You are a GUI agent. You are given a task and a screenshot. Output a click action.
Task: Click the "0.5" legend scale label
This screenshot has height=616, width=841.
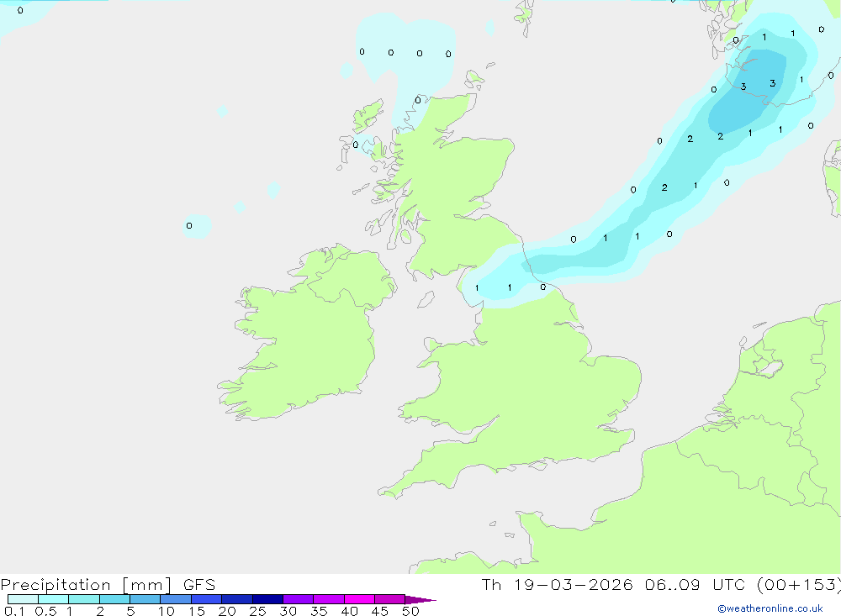[x=45, y=611]
